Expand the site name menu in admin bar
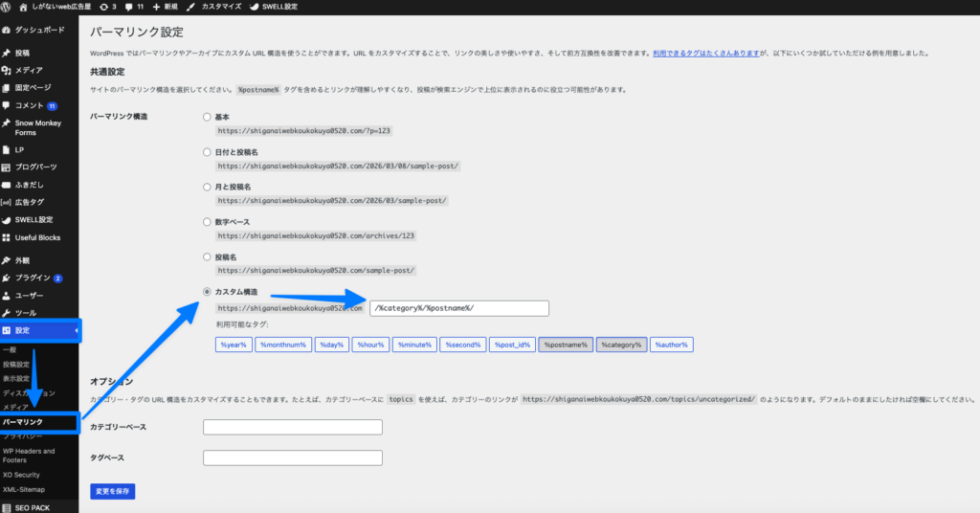 [56, 6]
